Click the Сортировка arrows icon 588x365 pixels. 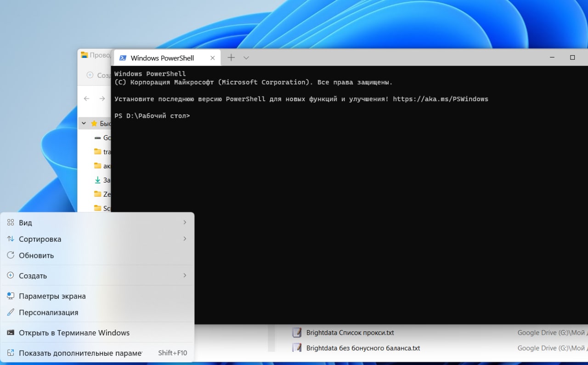coord(11,239)
